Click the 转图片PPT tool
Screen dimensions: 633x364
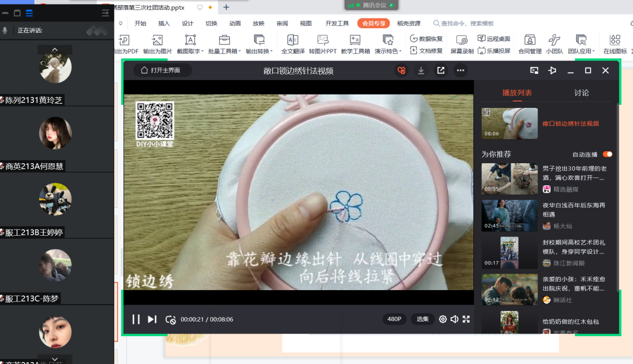point(323,44)
